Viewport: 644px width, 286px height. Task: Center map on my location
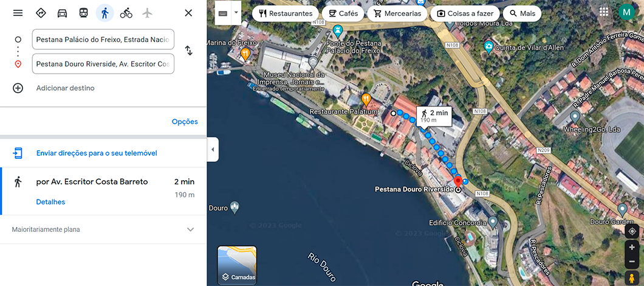click(632, 231)
